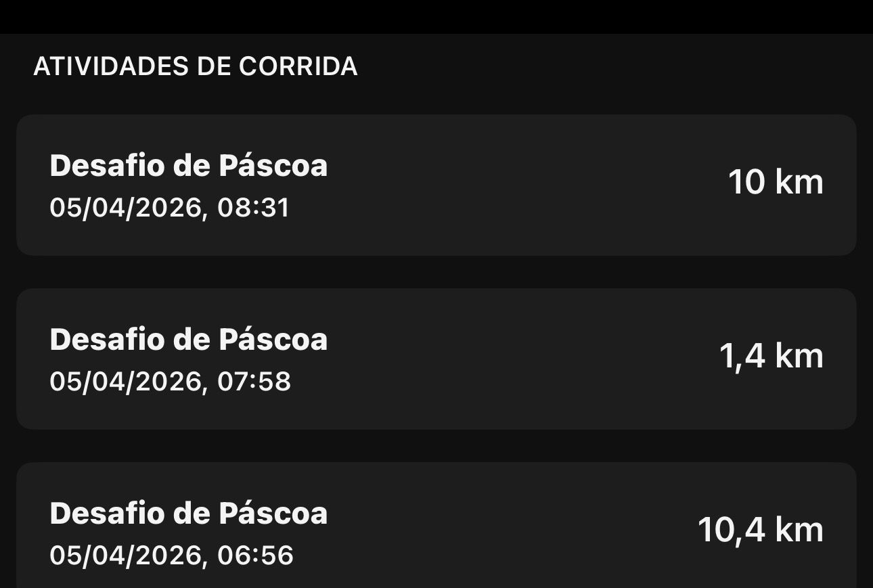Open the Desafio de Páscoa 07:58 activity card
Viewport: 873px width, 588px height.
point(436,359)
